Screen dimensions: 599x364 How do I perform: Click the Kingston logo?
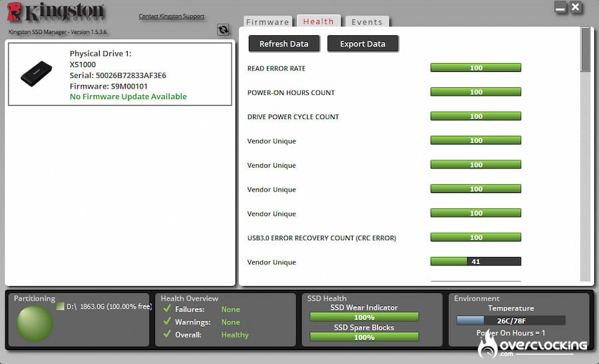tap(55, 12)
